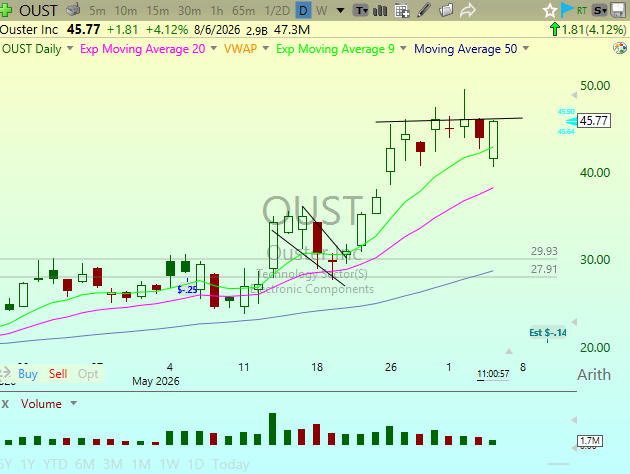This screenshot has height=474, width=630.
Task: Expand the VWAP indicator dropdown
Action: pyautogui.click(x=266, y=49)
